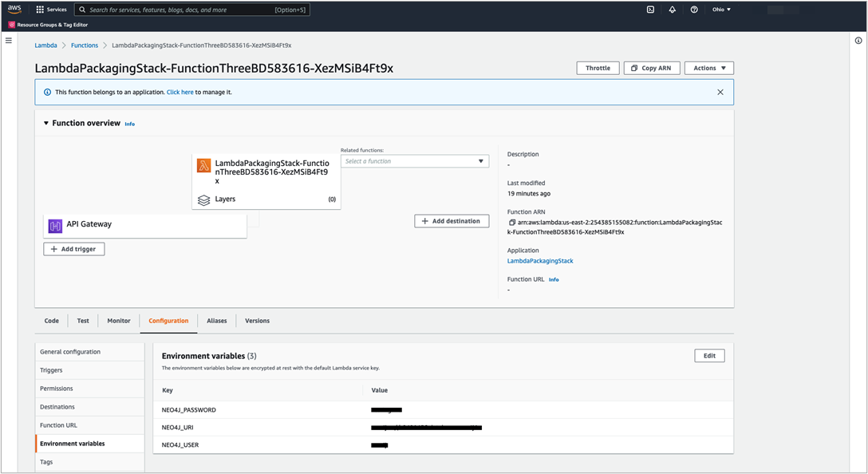Click the API Gateway trigger box
Image resolution: width=868 pixels, height=474 pixels.
(x=145, y=226)
